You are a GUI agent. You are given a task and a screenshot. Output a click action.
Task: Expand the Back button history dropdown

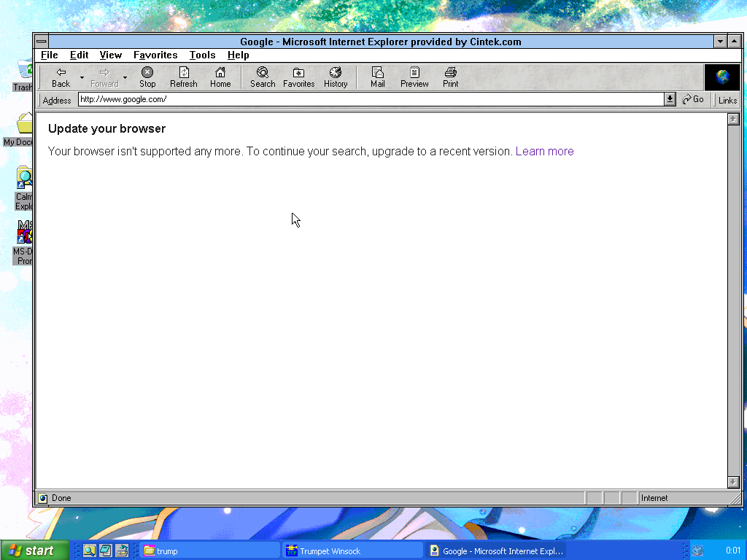82,77
